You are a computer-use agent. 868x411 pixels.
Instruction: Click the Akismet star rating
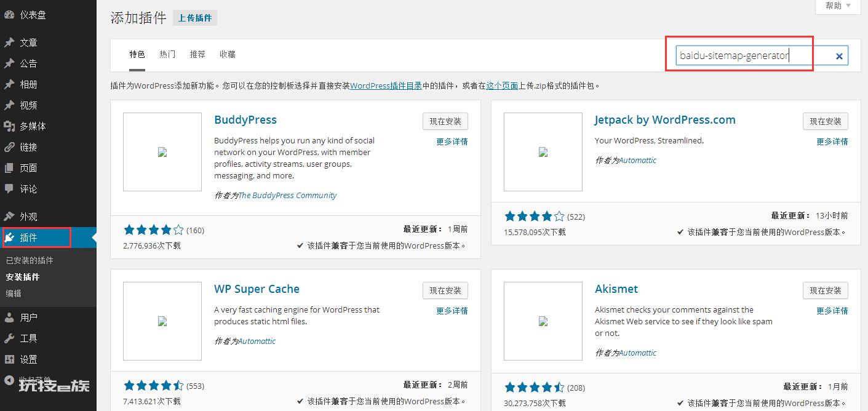point(534,388)
